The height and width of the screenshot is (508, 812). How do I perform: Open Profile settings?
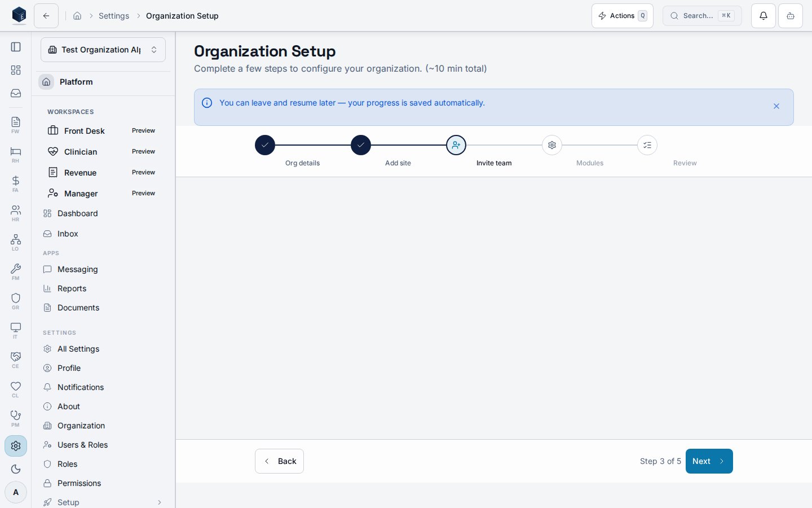103,368
